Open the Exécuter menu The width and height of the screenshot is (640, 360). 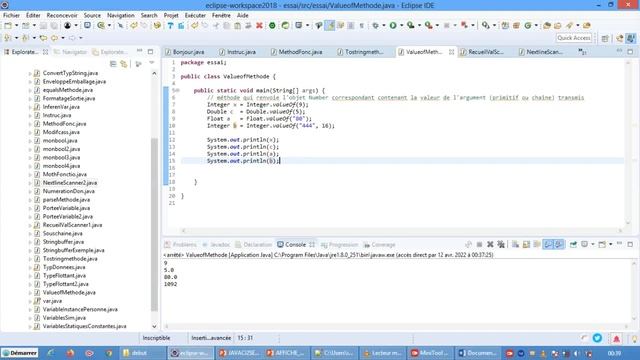click(195, 15)
